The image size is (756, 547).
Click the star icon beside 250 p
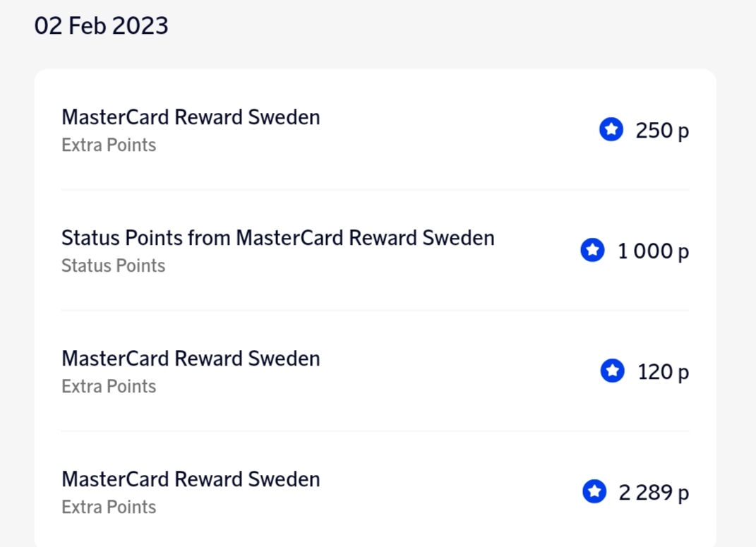(611, 130)
